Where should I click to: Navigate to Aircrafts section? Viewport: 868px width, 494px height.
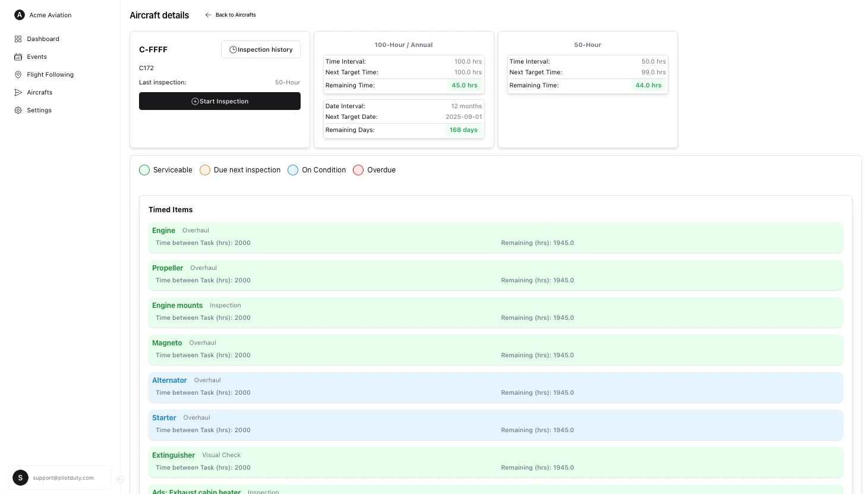pos(39,92)
